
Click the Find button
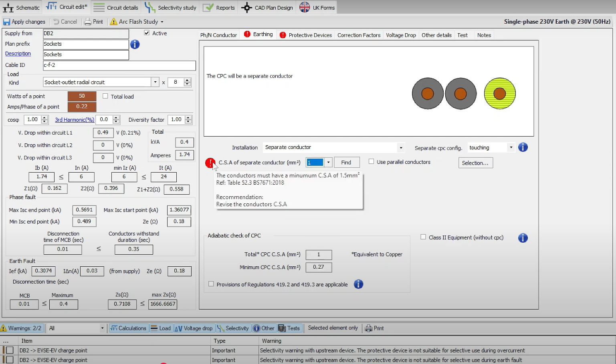pyautogui.click(x=346, y=162)
